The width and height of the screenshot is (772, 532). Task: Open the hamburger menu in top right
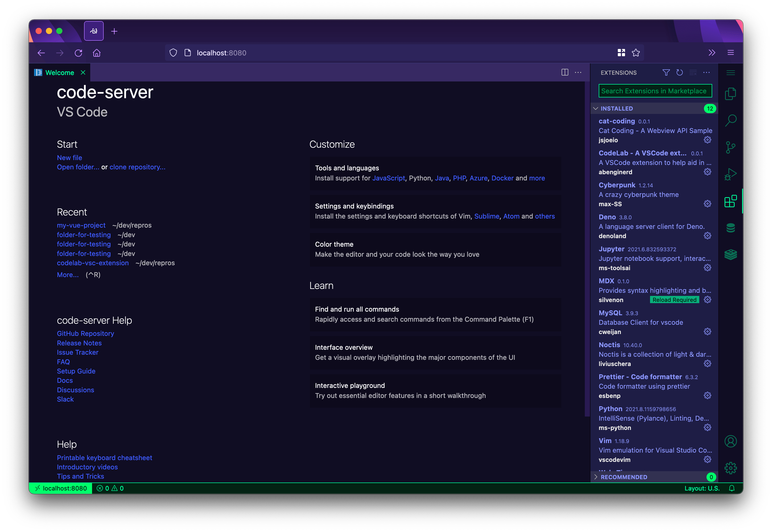click(x=731, y=52)
